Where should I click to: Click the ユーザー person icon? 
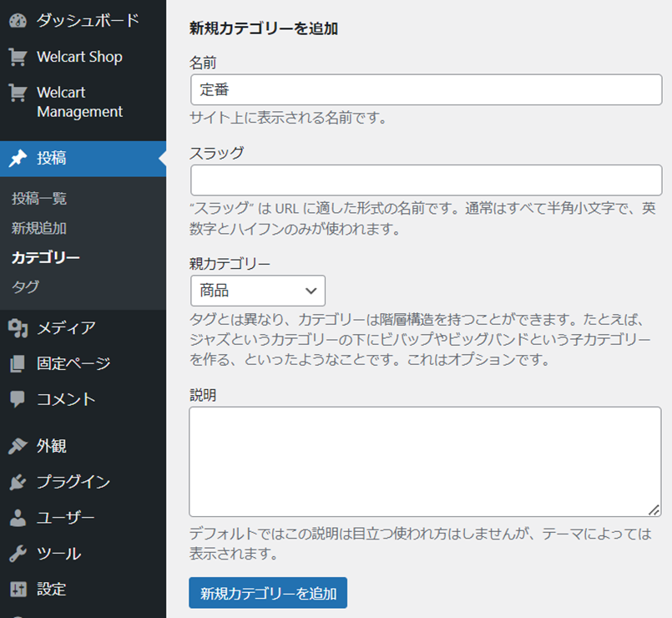click(x=18, y=518)
